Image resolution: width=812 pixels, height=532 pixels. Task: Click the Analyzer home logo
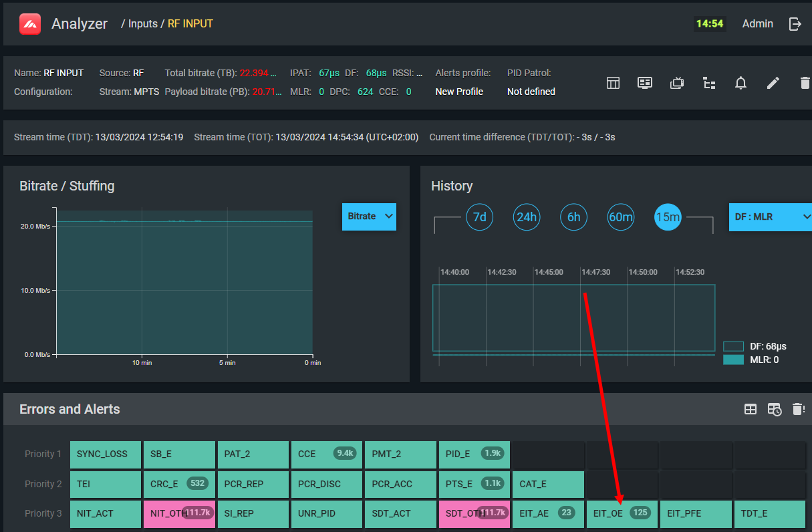[x=30, y=24]
